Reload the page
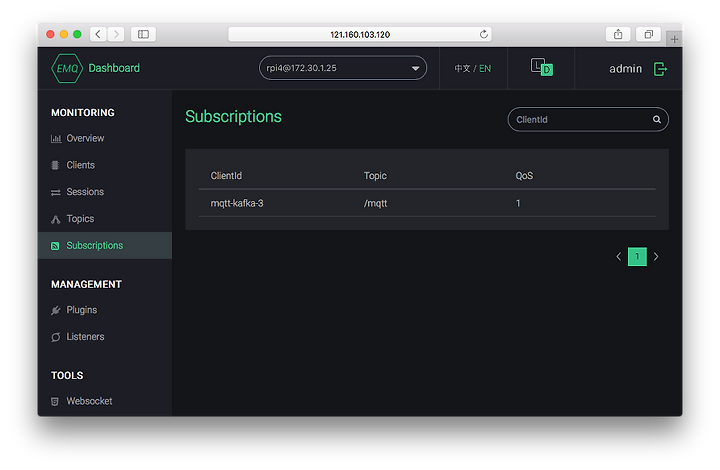Viewport: 720px width, 470px height. pyautogui.click(x=484, y=34)
